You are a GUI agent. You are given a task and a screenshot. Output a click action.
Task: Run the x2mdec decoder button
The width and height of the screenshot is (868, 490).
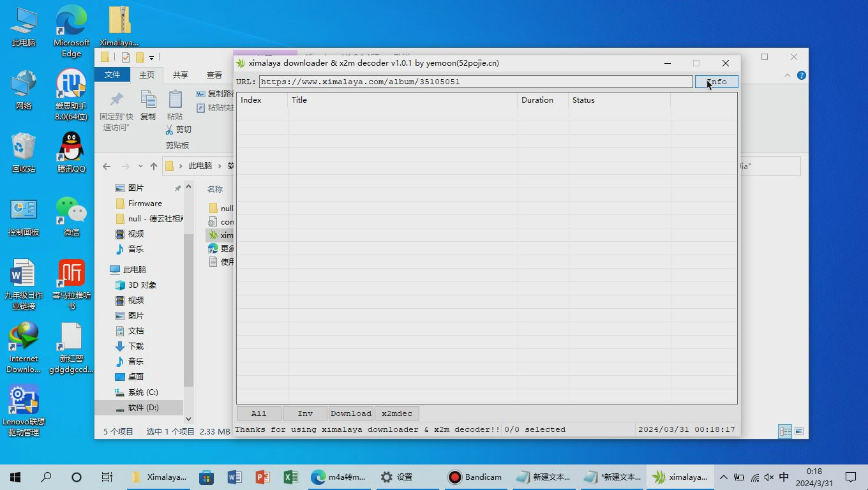click(396, 413)
